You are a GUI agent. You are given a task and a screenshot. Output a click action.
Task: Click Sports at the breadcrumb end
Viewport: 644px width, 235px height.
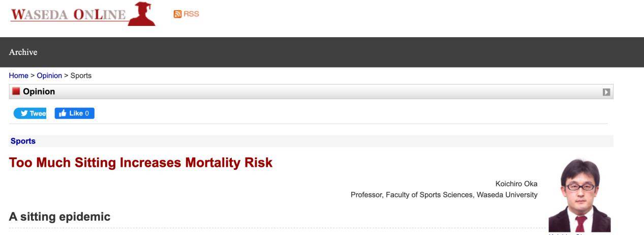click(x=81, y=75)
